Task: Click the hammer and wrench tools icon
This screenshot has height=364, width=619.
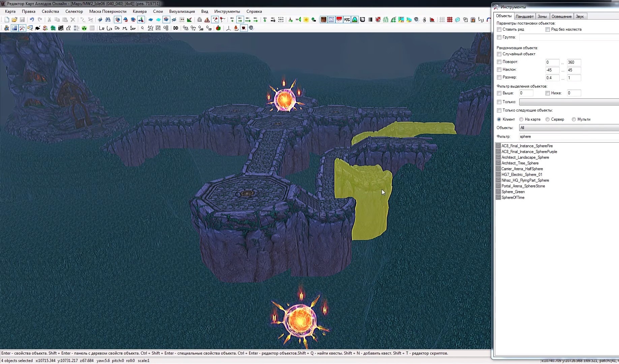Action: point(22,28)
